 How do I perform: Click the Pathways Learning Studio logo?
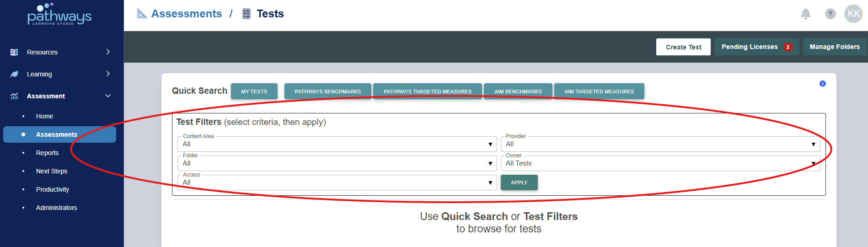[x=59, y=14]
